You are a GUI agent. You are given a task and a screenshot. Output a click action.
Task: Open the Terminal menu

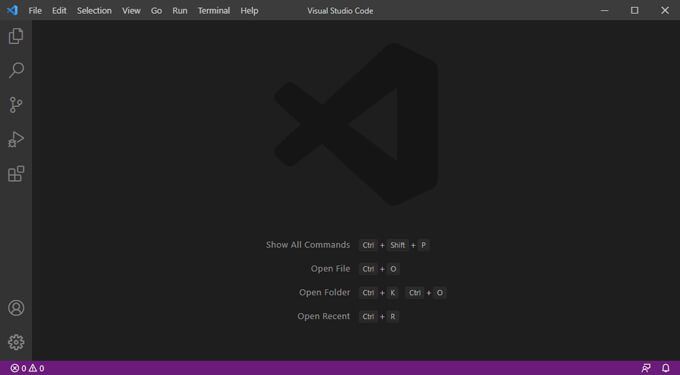[214, 11]
